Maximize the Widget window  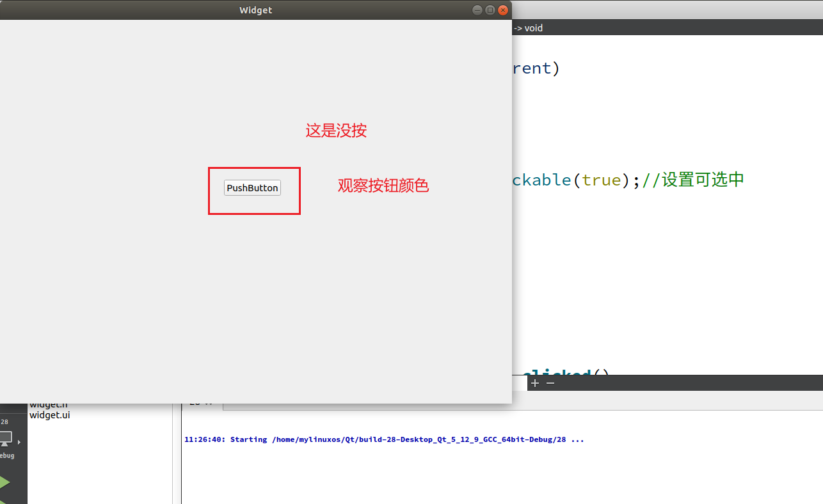tap(490, 10)
